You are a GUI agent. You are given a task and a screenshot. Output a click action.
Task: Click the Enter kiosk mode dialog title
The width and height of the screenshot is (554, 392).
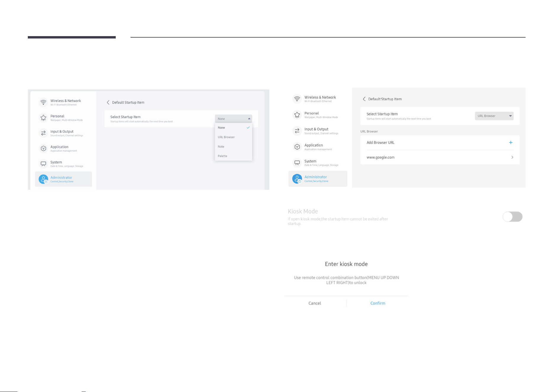346,264
